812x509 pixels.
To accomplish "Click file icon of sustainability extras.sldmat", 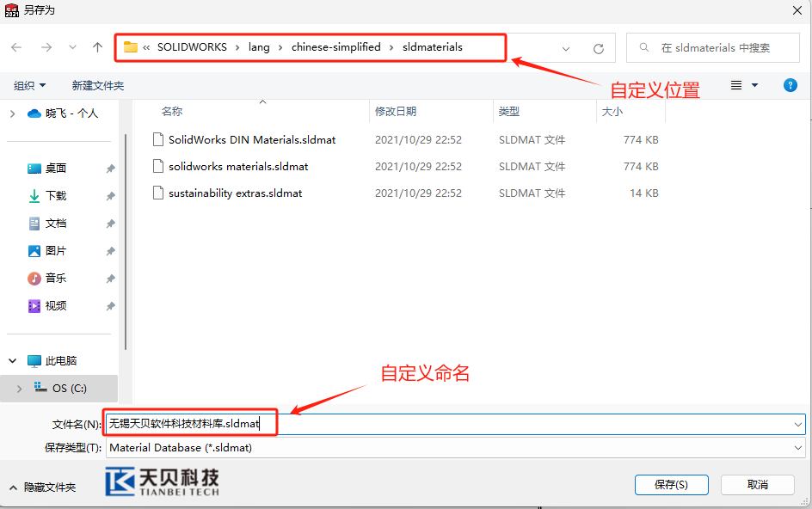I will tap(158, 193).
